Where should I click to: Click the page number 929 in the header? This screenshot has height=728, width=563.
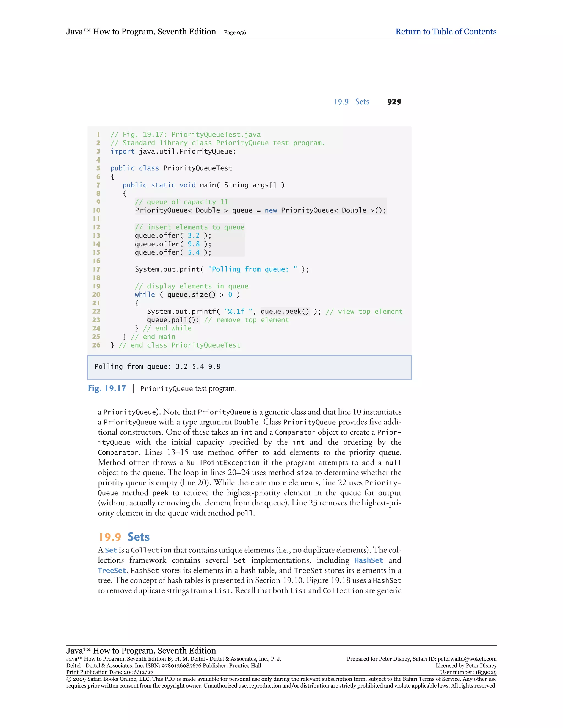tap(394, 102)
